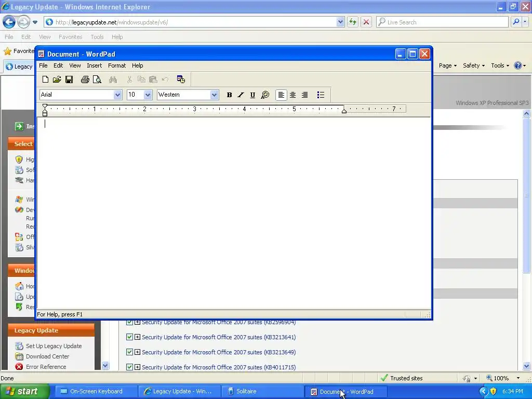The height and width of the screenshot is (399, 532).
Task: Click inside the WordPad document text area
Action: coord(233,212)
